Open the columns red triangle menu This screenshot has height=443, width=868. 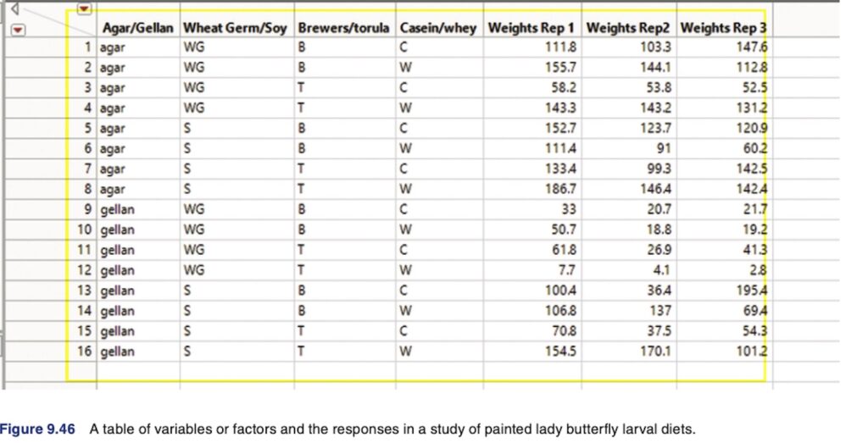pyautogui.click(x=83, y=9)
